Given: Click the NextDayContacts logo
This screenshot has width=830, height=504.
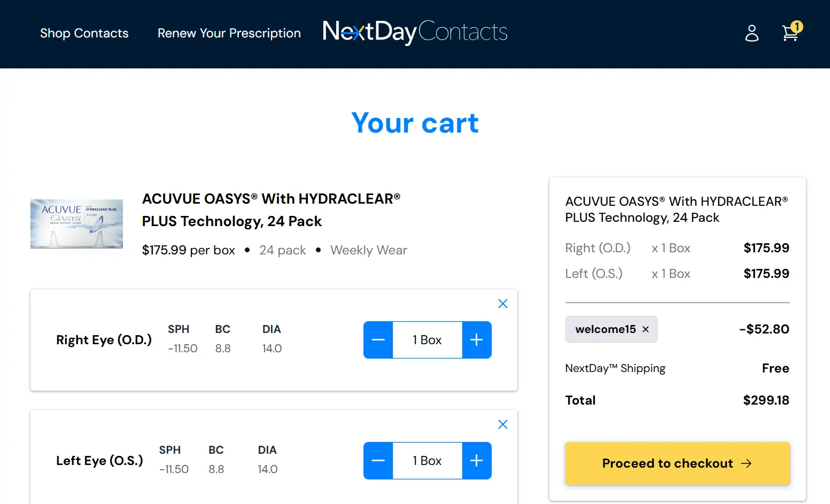Looking at the screenshot, I should (x=415, y=32).
